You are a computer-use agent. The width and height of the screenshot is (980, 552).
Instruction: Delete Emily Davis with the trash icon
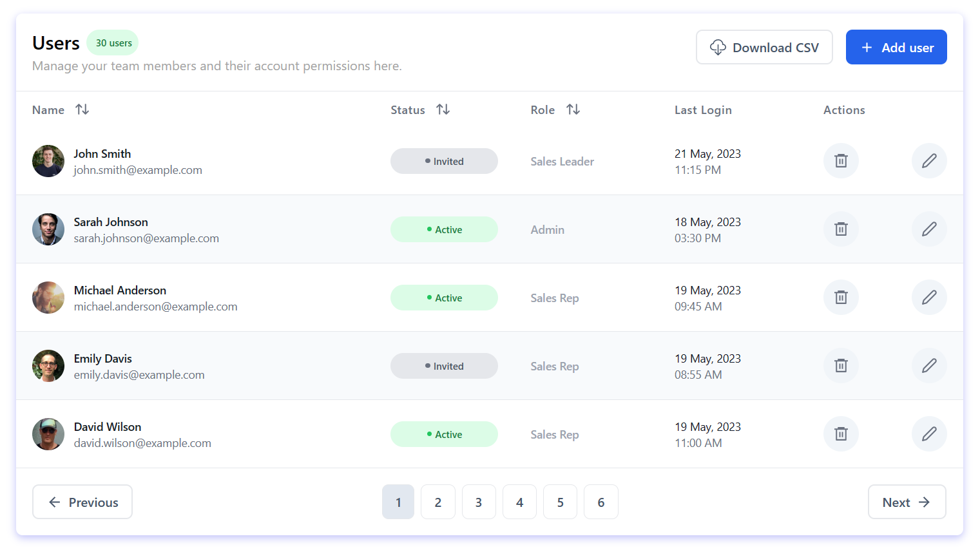click(841, 366)
